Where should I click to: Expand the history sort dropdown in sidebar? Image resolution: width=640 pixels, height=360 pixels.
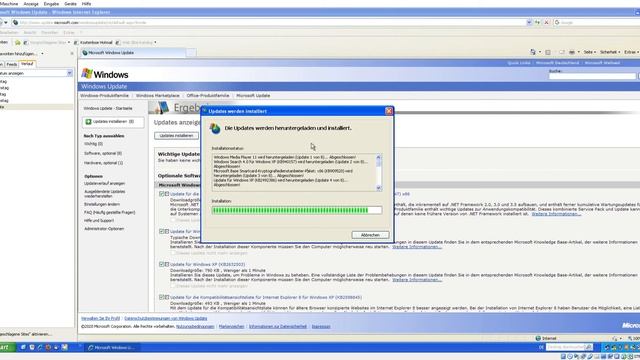[69, 73]
